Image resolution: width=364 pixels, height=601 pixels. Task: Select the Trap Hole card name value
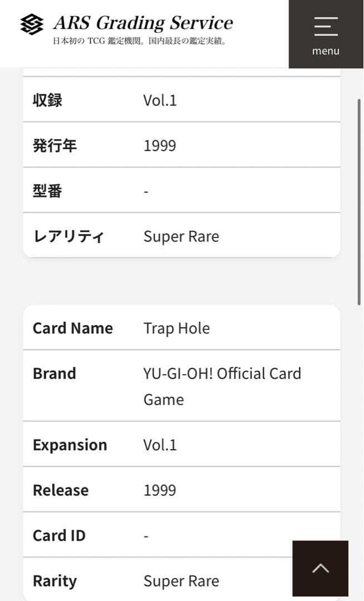pos(176,328)
